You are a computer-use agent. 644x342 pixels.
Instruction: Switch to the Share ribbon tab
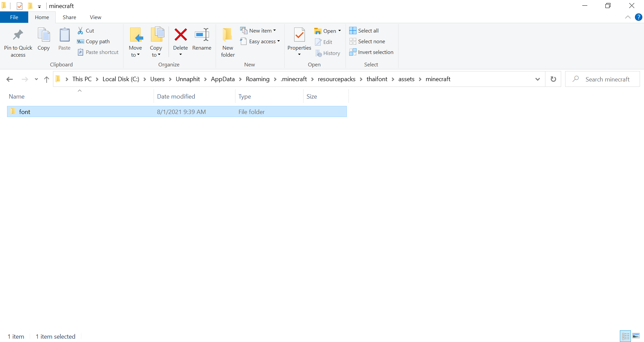coord(69,17)
